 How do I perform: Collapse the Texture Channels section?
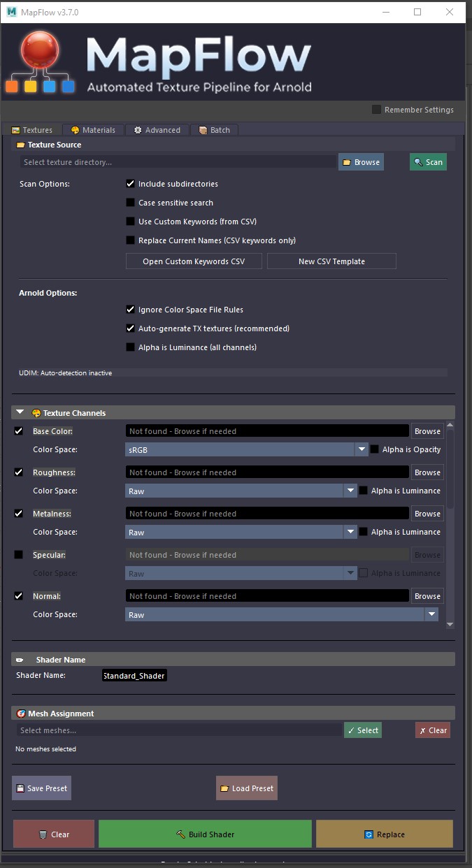[20, 413]
